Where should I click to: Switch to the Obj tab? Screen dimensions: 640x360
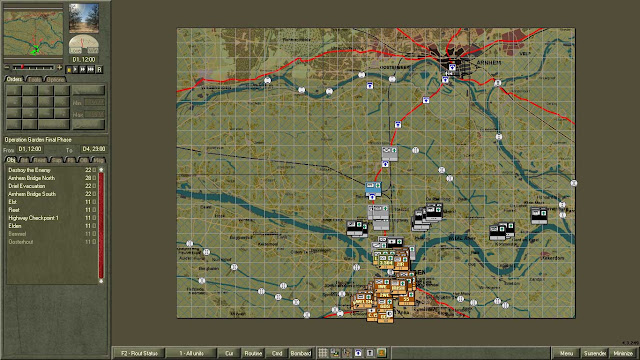point(11,160)
